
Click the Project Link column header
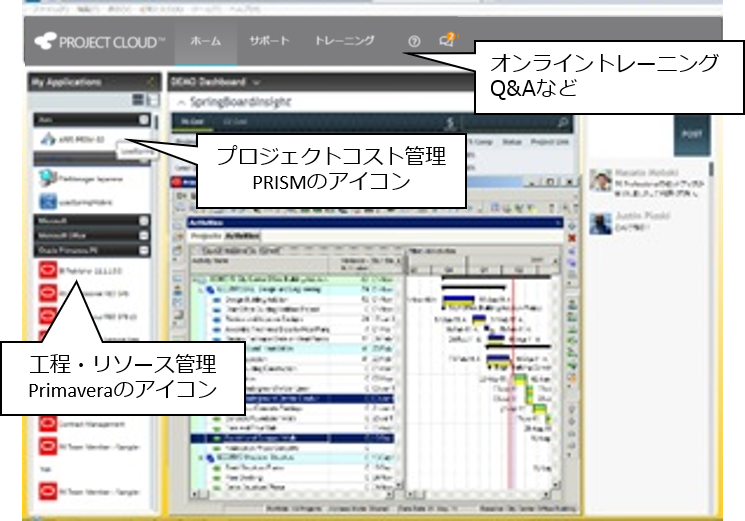(x=550, y=142)
